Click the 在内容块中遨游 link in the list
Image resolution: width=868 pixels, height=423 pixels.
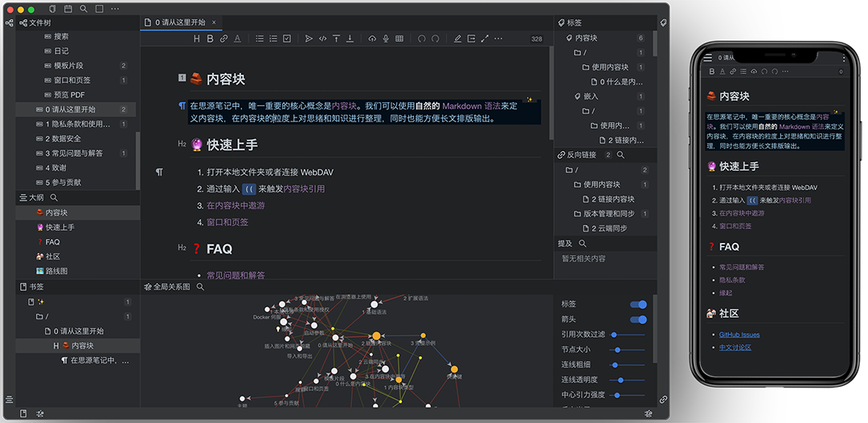pos(235,206)
